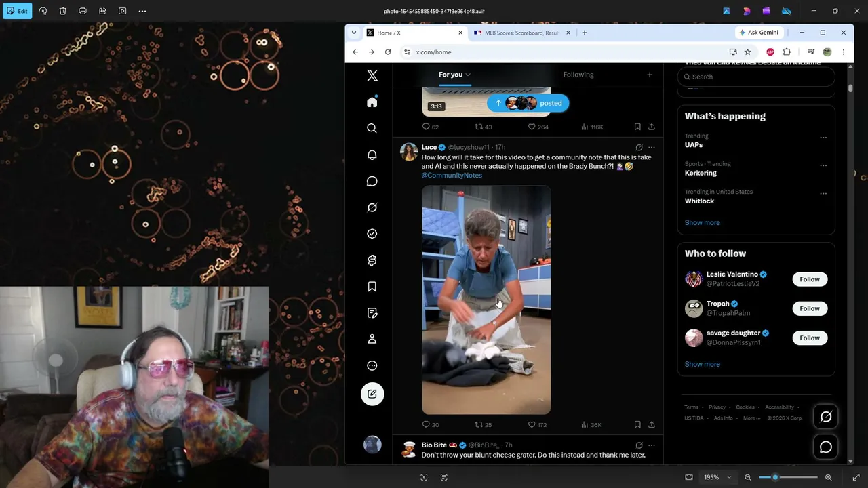Click the new posts 'posted' pill
This screenshot has height=488, width=868.
pyautogui.click(x=528, y=103)
